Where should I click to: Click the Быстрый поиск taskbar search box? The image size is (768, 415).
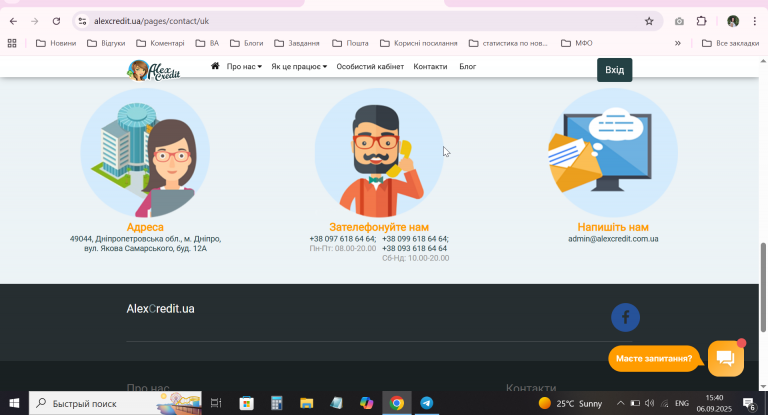[x=115, y=403]
